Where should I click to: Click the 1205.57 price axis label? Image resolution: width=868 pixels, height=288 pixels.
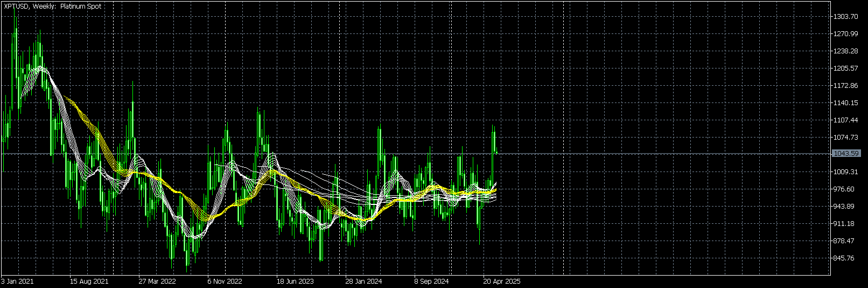[846, 68]
